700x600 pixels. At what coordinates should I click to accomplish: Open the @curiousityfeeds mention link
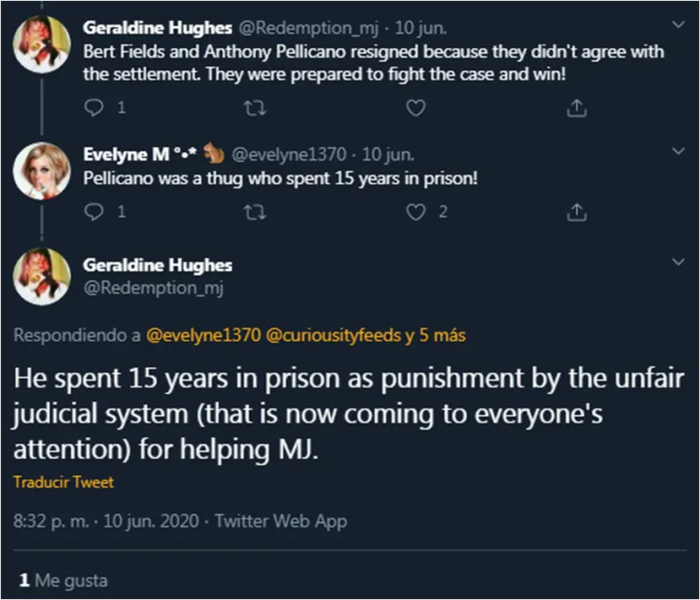(334, 335)
